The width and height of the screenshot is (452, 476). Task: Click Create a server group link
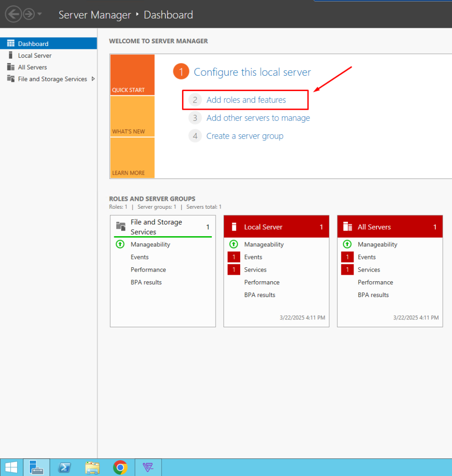click(245, 136)
